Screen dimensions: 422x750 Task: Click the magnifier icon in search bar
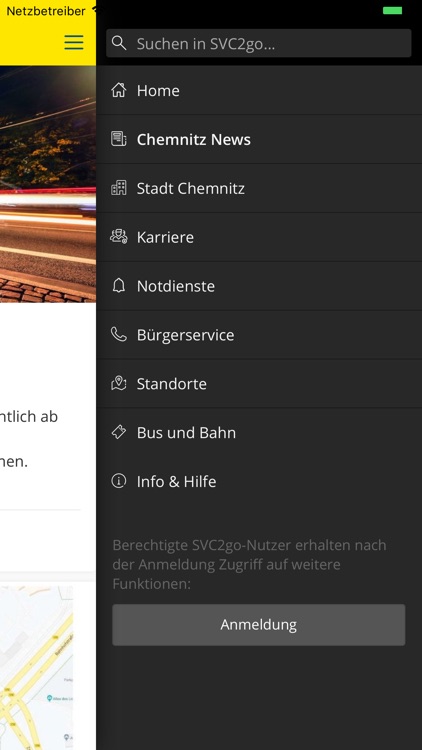119,43
